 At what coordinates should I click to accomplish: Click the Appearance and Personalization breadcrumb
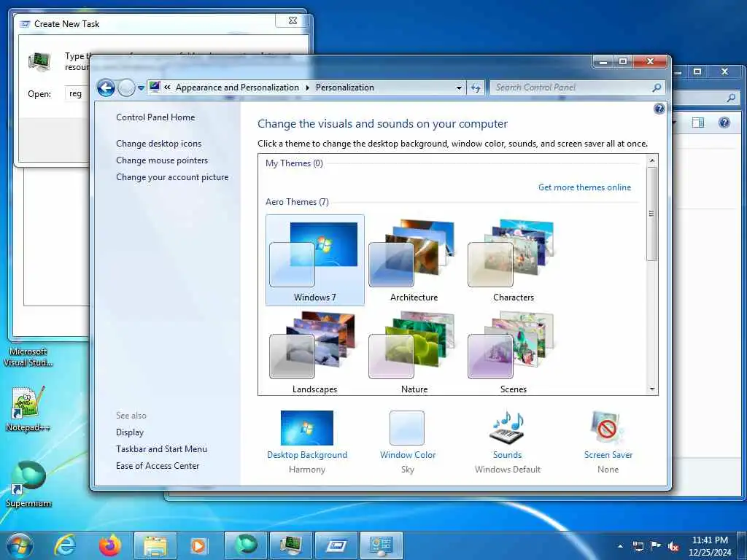[237, 87]
